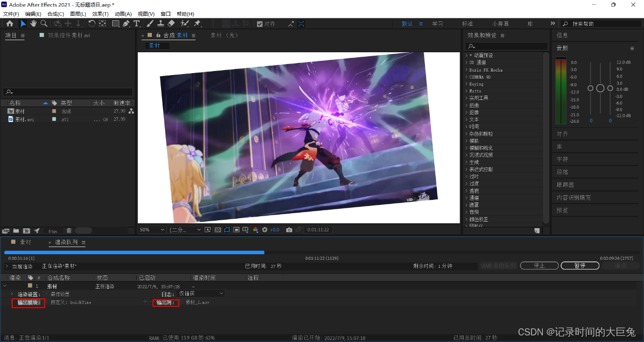Open the 50% magnification dropdown

click(x=152, y=230)
